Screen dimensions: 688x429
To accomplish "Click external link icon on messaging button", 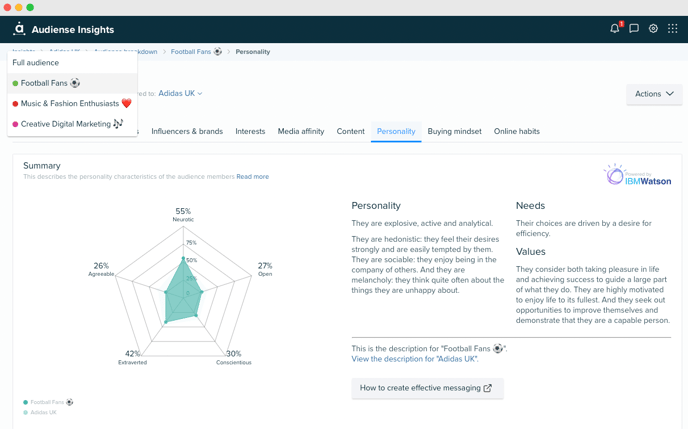I will 487,388.
